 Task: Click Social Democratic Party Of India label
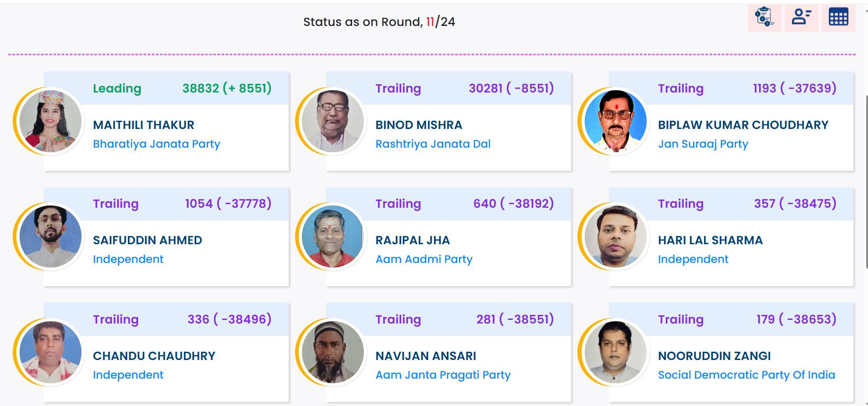746,375
